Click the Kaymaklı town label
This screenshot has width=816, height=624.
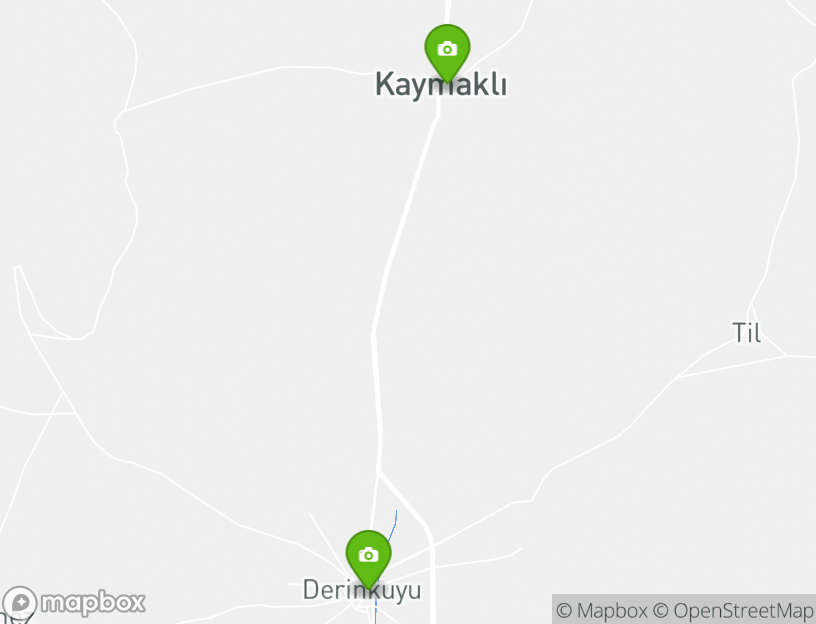pyautogui.click(x=441, y=84)
